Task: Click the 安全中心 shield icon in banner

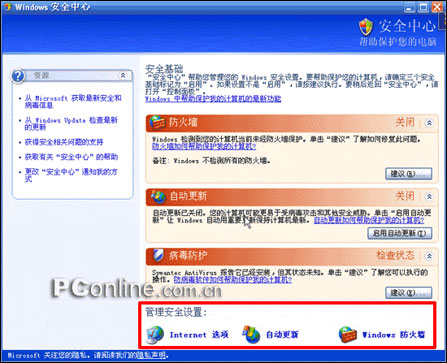Action: coord(366,27)
